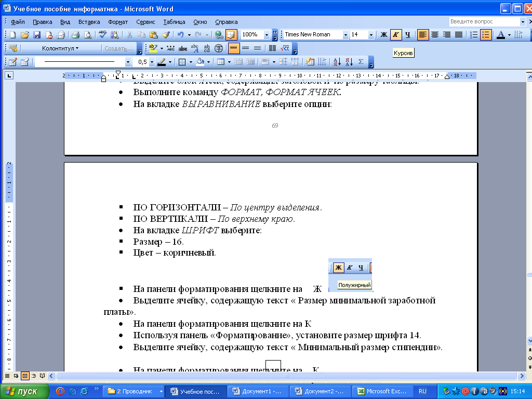The width and height of the screenshot is (532, 399).
Task: Toggle align left paragraph
Action: 423,35
